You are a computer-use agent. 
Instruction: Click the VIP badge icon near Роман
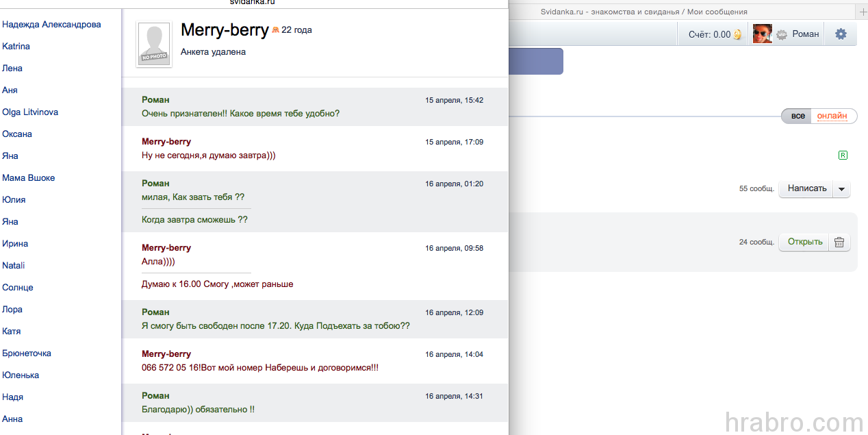pyautogui.click(x=781, y=34)
